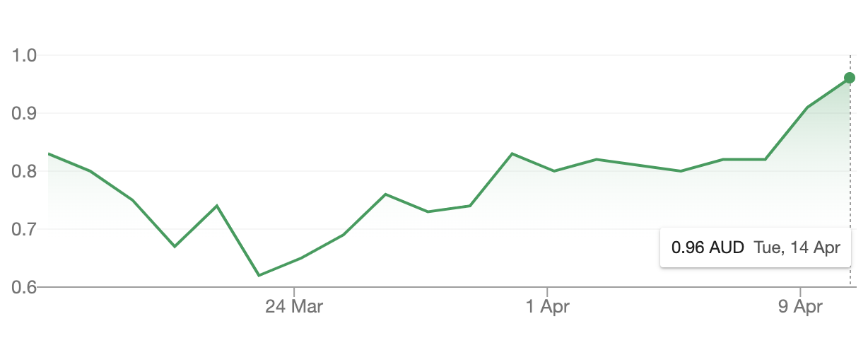Click the line's starting point at 0.83
Screen dimensions: 868x338
point(48,153)
